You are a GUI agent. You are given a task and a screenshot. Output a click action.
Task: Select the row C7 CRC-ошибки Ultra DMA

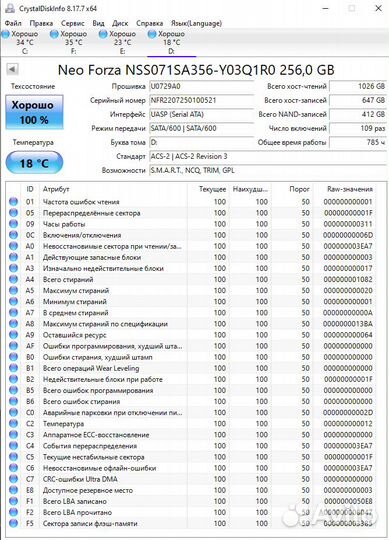point(191,479)
